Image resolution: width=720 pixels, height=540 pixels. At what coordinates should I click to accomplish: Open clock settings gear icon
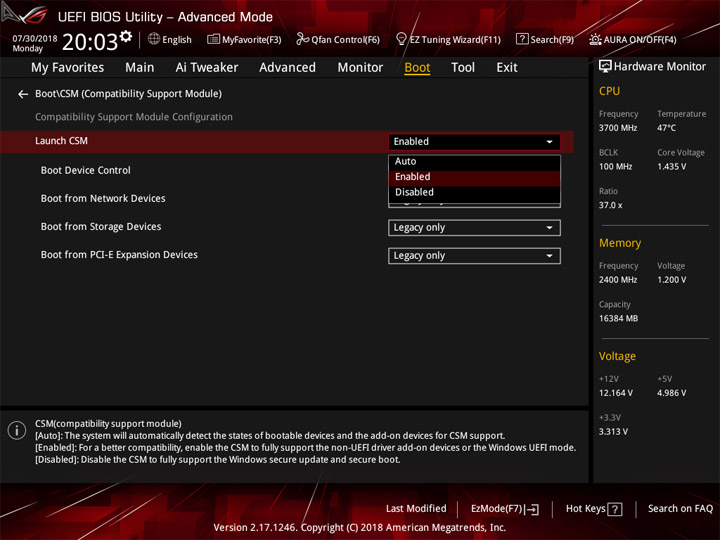[x=126, y=36]
